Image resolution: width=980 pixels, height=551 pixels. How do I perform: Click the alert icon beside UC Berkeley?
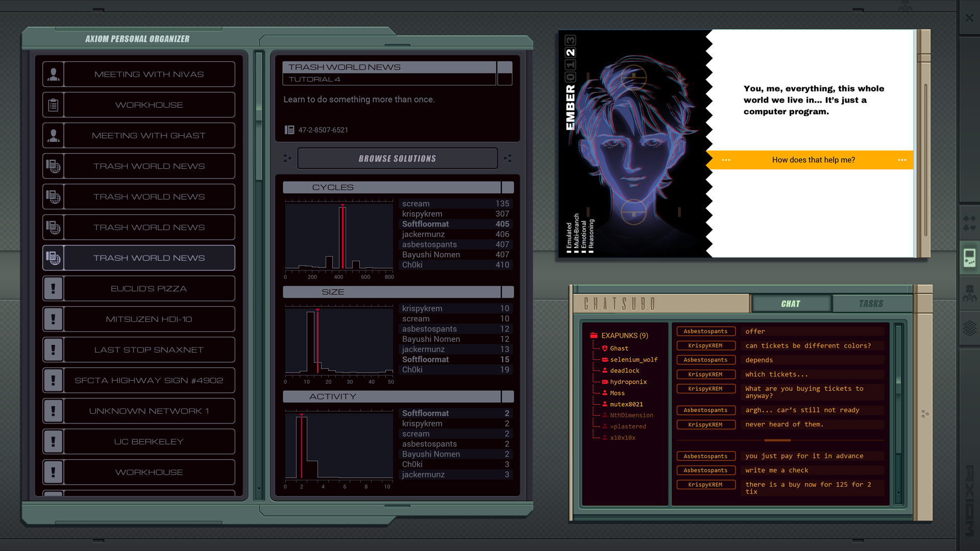pyautogui.click(x=53, y=442)
